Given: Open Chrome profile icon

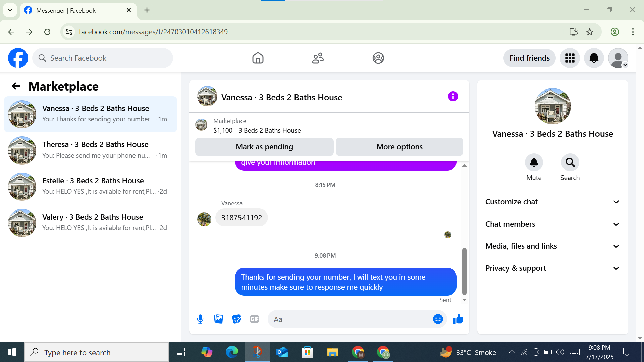Looking at the screenshot, I should (x=614, y=32).
